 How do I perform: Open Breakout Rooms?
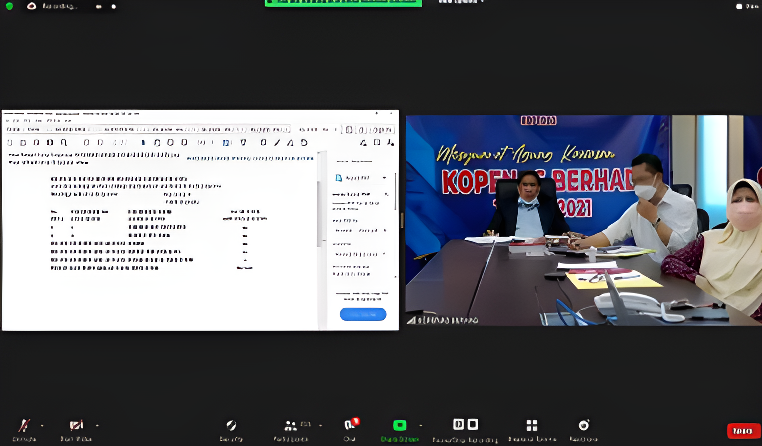pyautogui.click(x=532, y=426)
